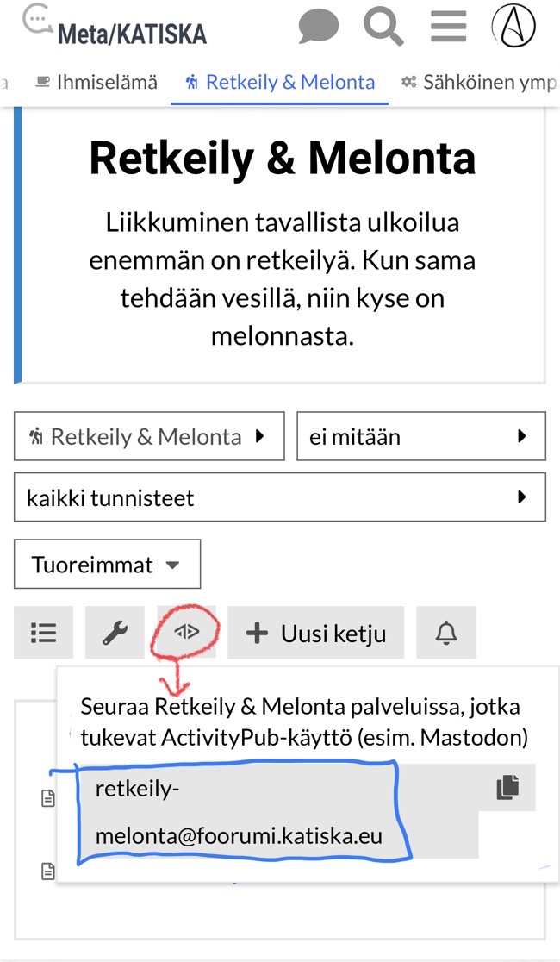This screenshot has height=962, width=560.
Task: Open the user profile avatar
Action: pyautogui.click(x=513, y=26)
